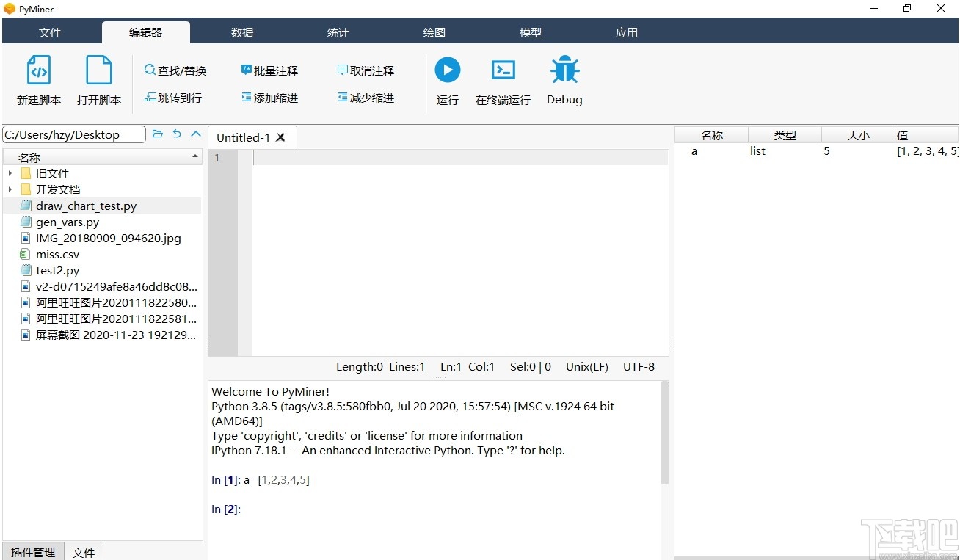Apply 添加缩进 to increase indentation
Viewport: 960px width, 560px height.
(x=270, y=97)
